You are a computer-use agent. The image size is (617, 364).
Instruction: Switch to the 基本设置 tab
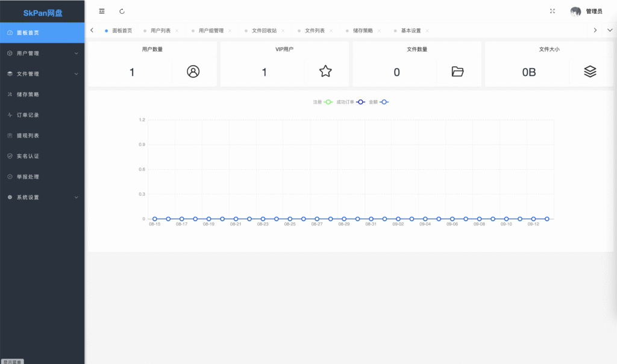click(411, 31)
